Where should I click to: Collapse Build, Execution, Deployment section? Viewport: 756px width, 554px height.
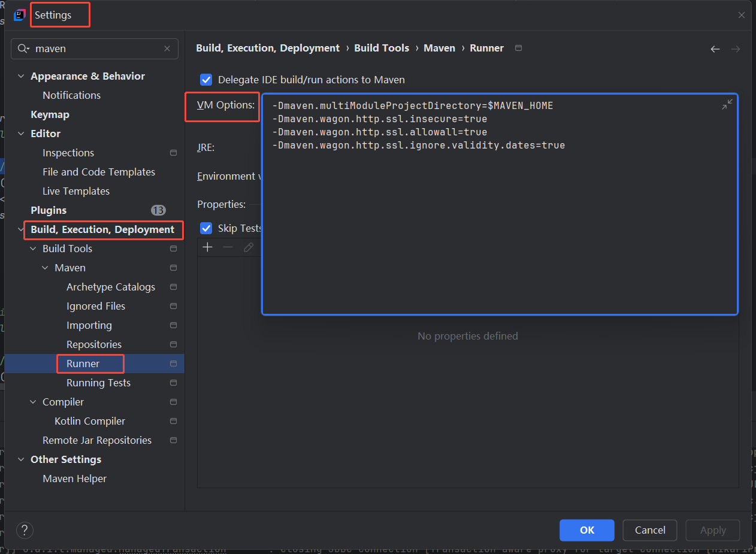[x=21, y=229]
